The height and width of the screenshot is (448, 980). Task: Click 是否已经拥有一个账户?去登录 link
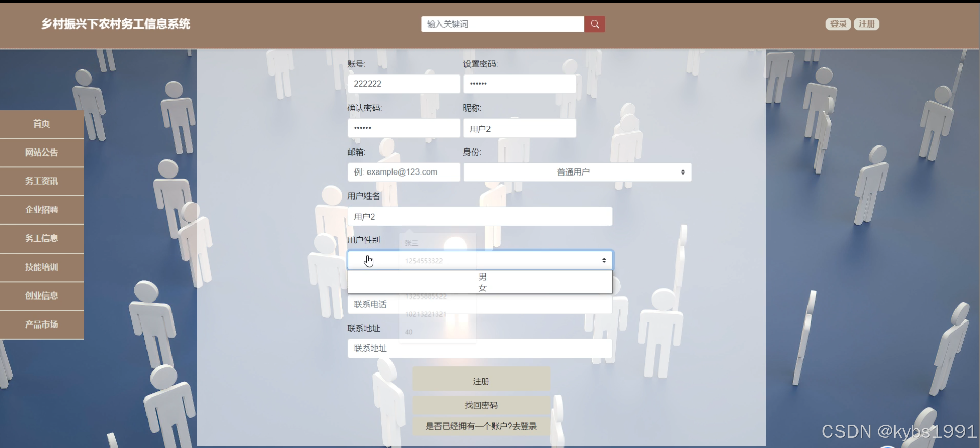(x=481, y=426)
